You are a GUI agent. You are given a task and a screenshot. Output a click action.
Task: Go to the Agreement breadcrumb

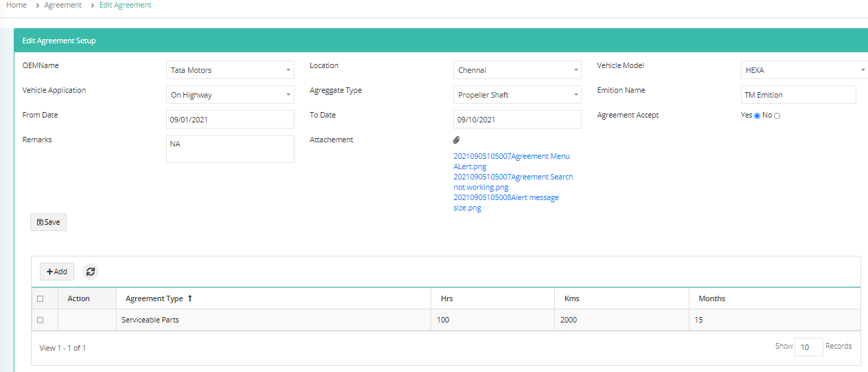(62, 5)
